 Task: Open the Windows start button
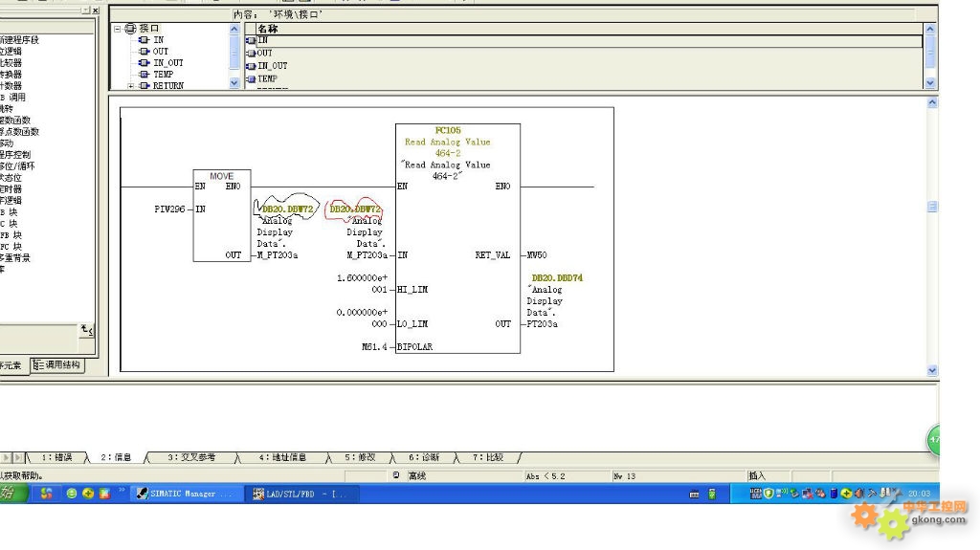pos(12,494)
